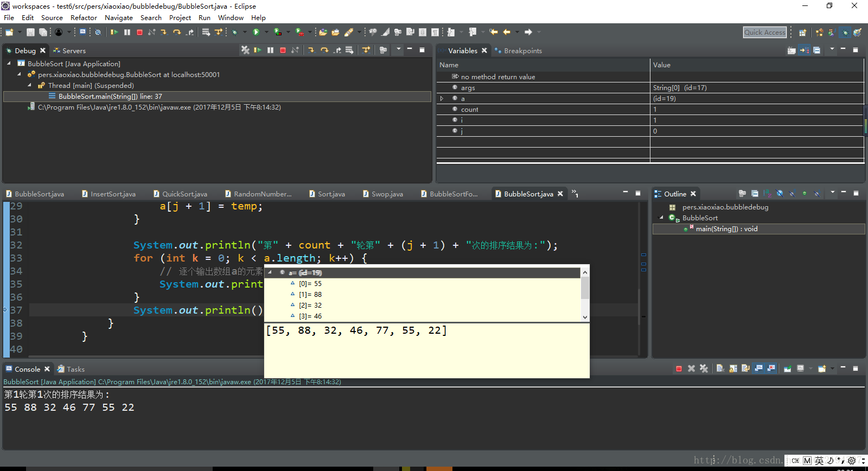Click the Open Perspective icon beside Quick Access
Viewport: 868px width, 471px height.
pos(803,32)
